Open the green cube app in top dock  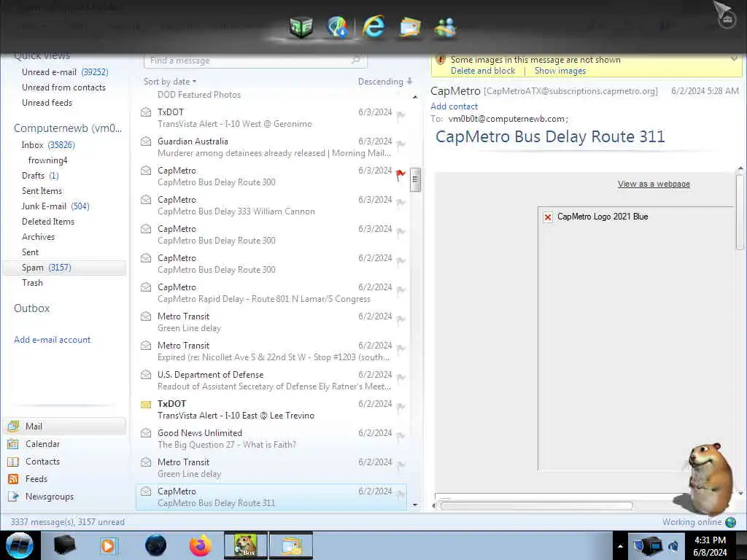pyautogui.click(x=301, y=26)
